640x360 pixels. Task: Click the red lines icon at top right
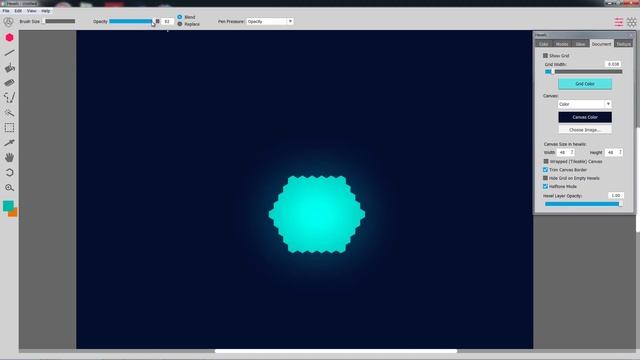[x=619, y=22]
